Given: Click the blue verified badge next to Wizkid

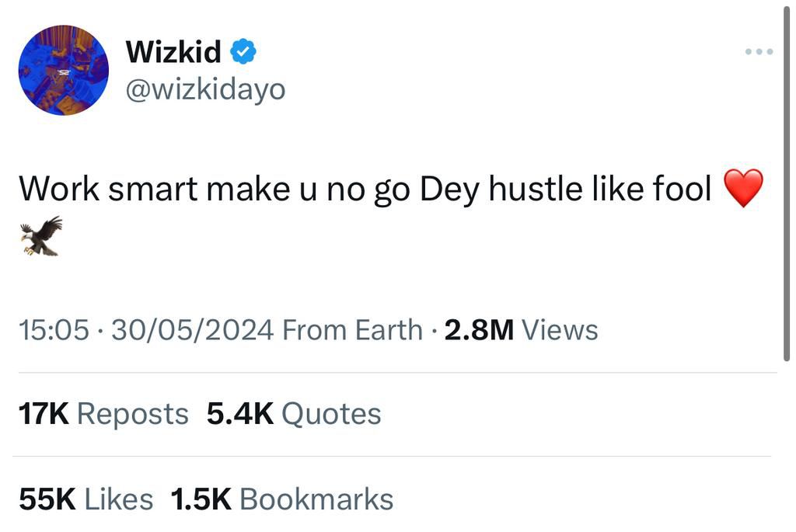Looking at the screenshot, I should click(244, 50).
